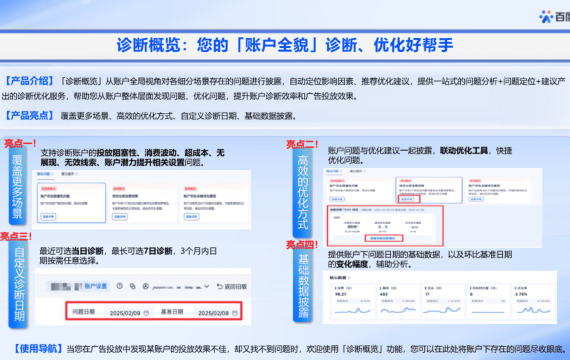Open calendar icon in 问题日期 field
Viewport: 570px width, 360px height.
[x=146, y=313]
